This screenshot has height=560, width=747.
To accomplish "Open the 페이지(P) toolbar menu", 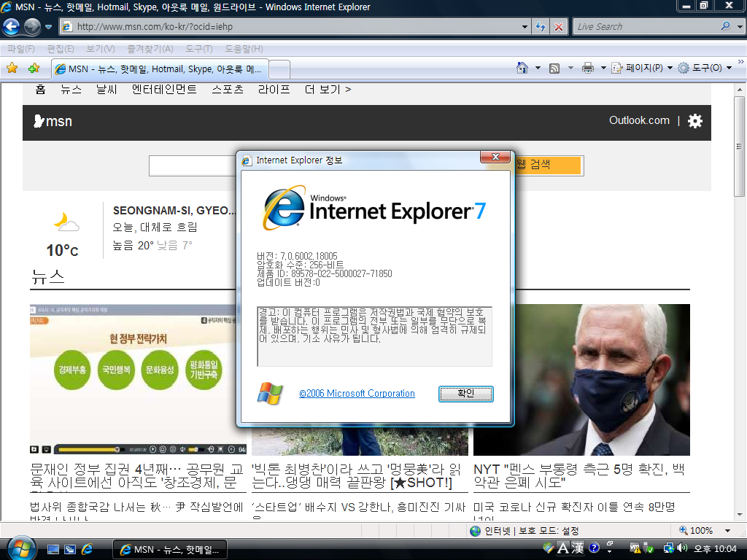I will click(x=642, y=68).
